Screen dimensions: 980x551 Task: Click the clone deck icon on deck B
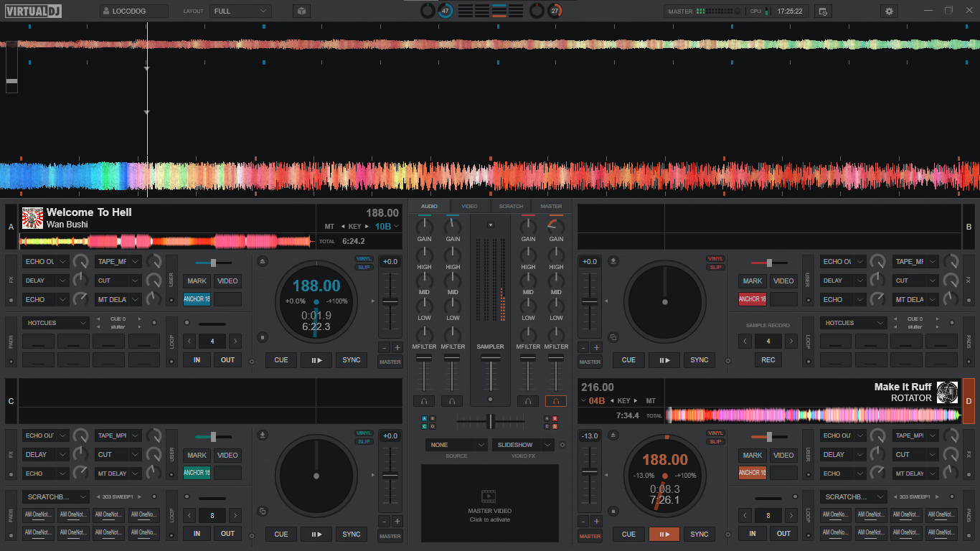pos(613,336)
